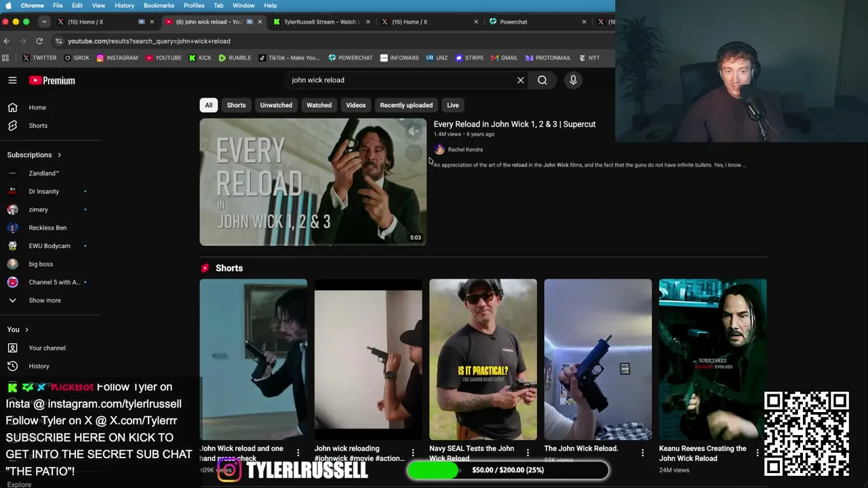
Task: Toggle captions on the video preview
Action: click(x=414, y=154)
